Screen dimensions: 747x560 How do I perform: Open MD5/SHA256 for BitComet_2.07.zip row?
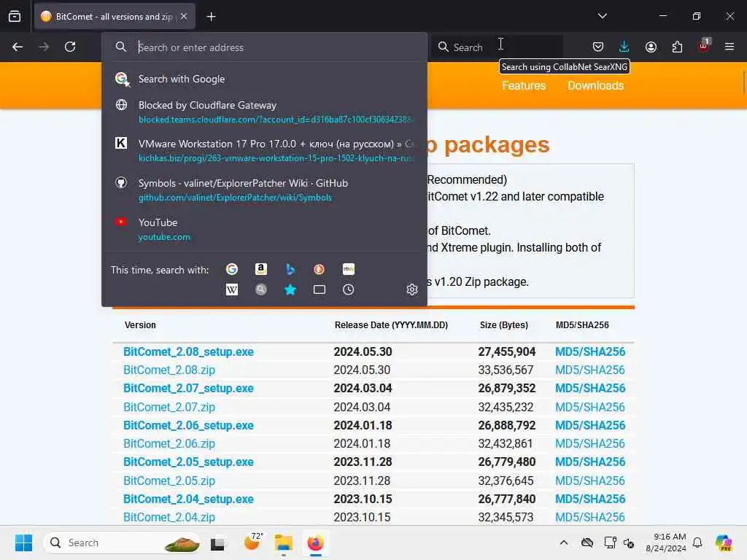590,407
